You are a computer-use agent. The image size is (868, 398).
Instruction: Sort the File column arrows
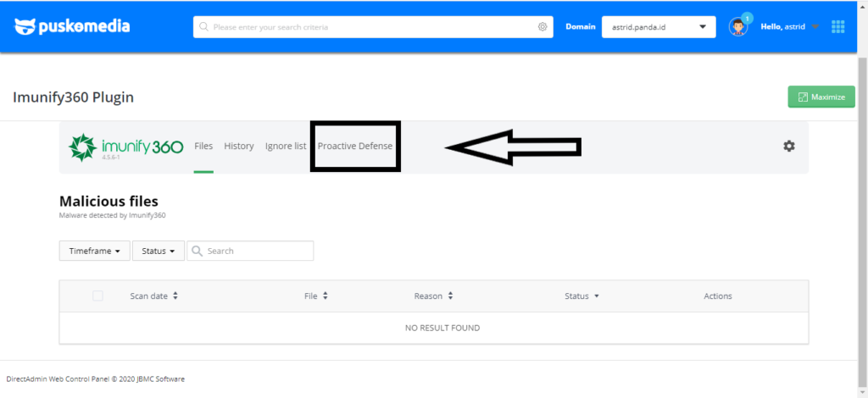[325, 296]
